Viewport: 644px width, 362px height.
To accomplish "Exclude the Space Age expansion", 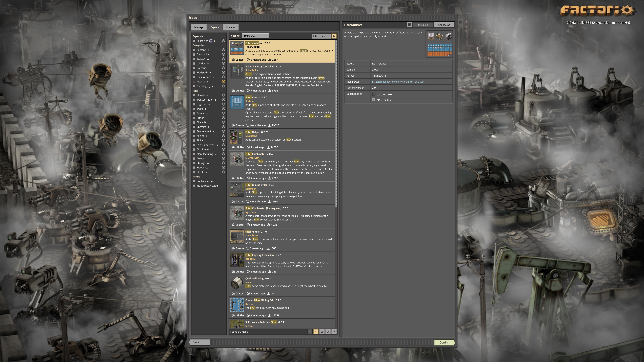I will [x=224, y=41].
